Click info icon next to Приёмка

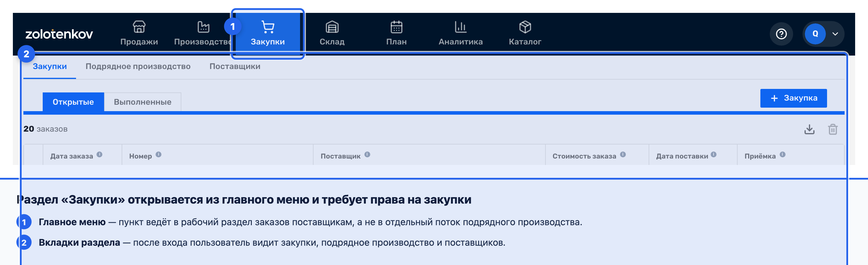pos(782,154)
